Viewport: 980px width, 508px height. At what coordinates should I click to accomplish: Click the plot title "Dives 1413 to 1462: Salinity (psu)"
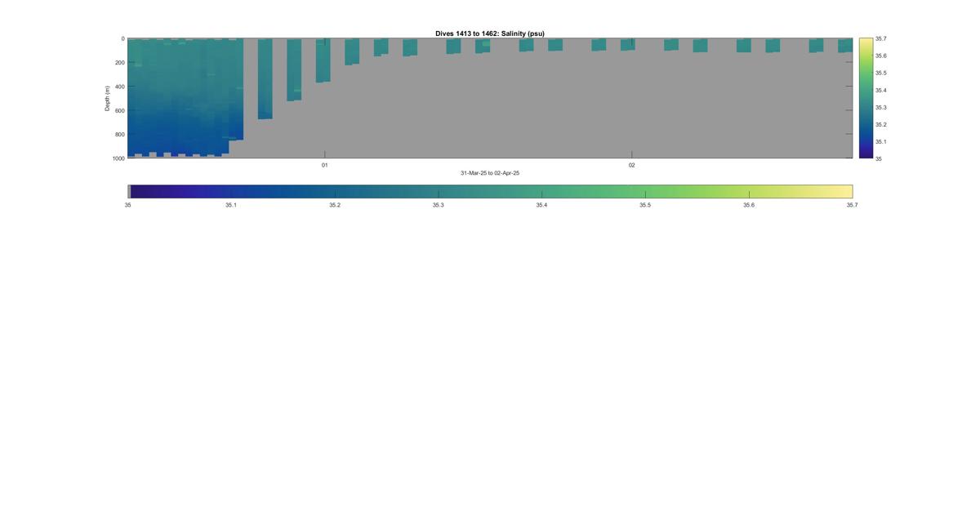tap(490, 33)
